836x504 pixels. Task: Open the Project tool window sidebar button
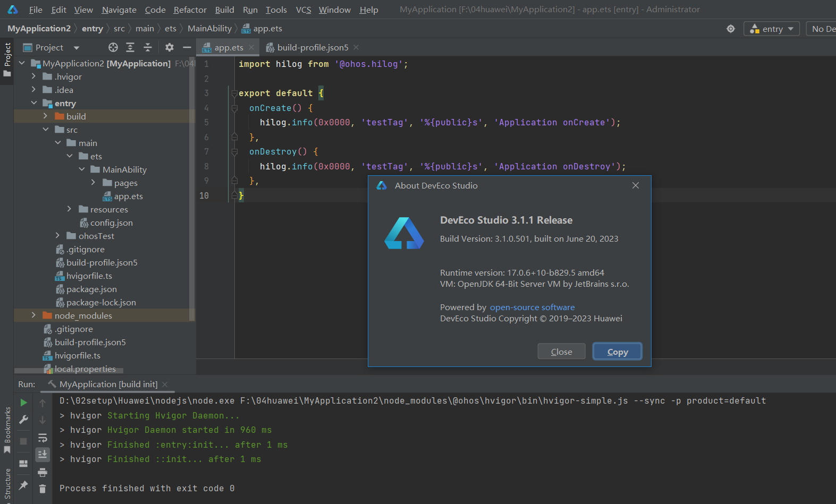(7, 59)
